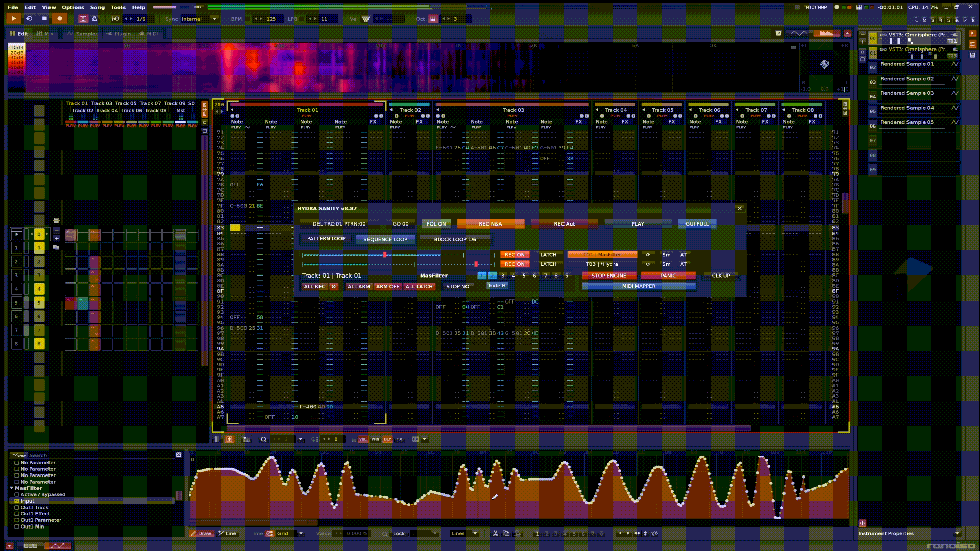Open the disk browser save icon

click(x=972, y=55)
